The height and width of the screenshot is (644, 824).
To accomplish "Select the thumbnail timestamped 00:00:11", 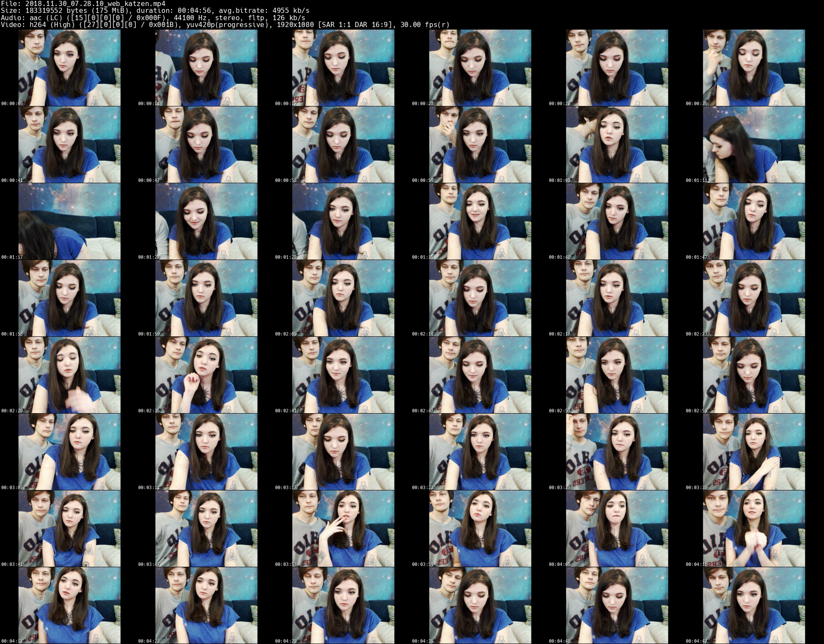I will click(206, 68).
